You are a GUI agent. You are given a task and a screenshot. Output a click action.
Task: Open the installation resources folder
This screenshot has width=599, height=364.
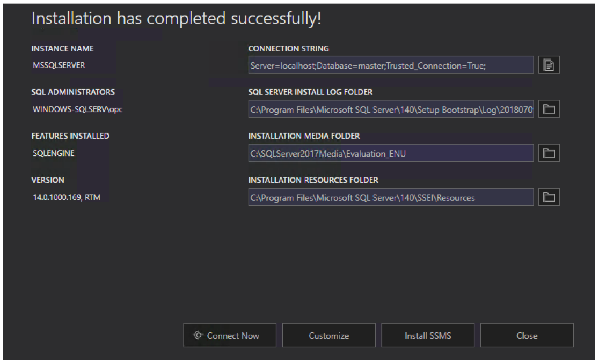click(549, 197)
